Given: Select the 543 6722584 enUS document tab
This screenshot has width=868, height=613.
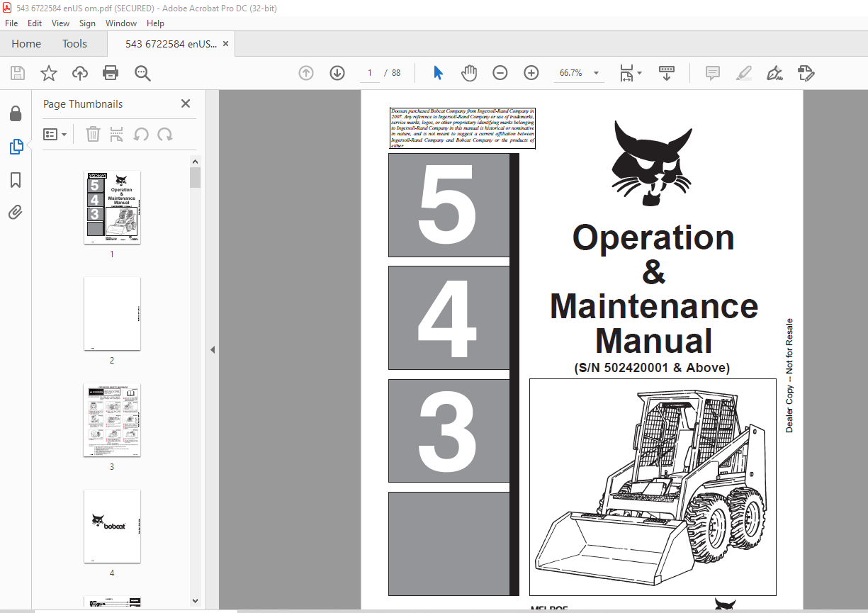Looking at the screenshot, I should tap(171, 44).
